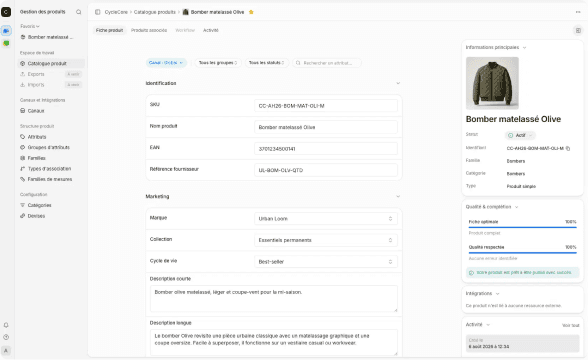
Task: Switch to Workflow tab
Action: 185,30
